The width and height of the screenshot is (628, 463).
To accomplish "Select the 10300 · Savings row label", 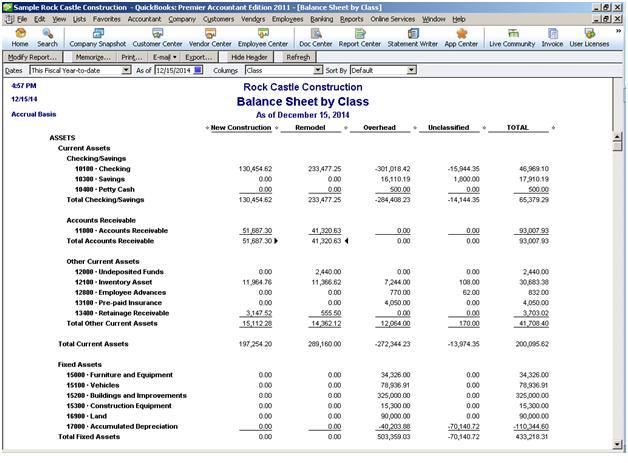I will point(100,179).
